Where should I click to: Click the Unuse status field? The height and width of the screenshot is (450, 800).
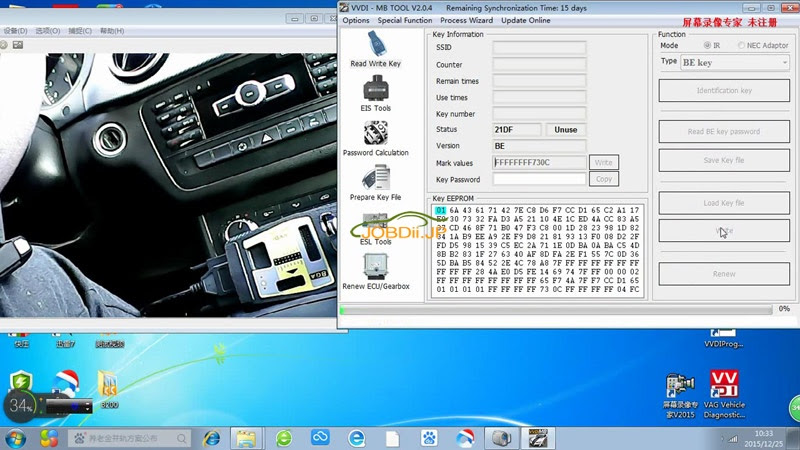point(566,130)
